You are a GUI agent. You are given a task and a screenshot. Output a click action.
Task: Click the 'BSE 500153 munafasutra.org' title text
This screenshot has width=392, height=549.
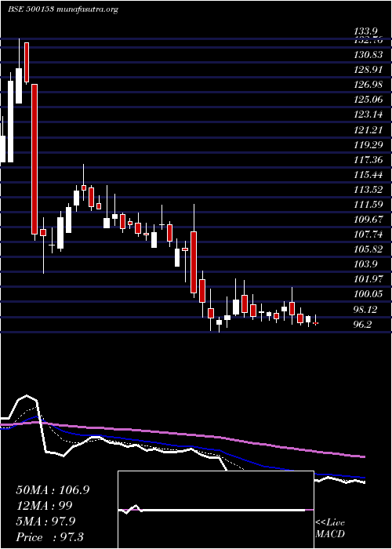click(x=63, y=9)
